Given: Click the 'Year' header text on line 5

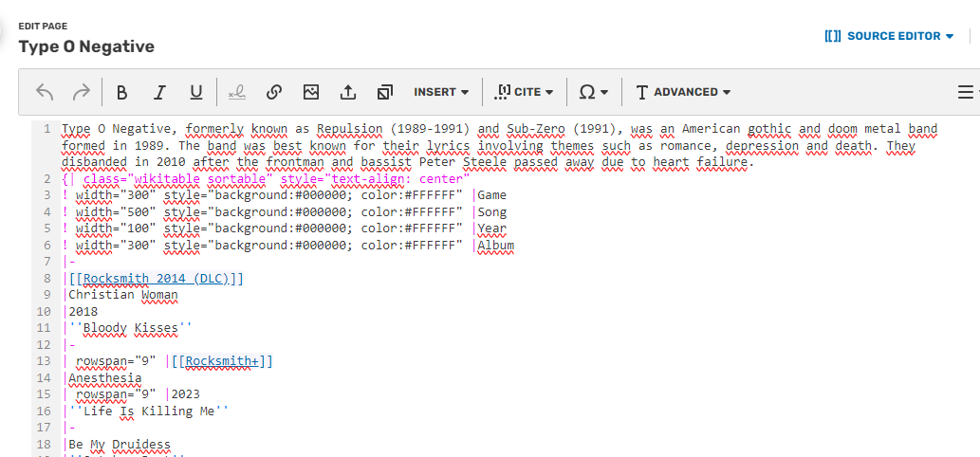Looking at the screenshot, I should click(x=491, y=228).
